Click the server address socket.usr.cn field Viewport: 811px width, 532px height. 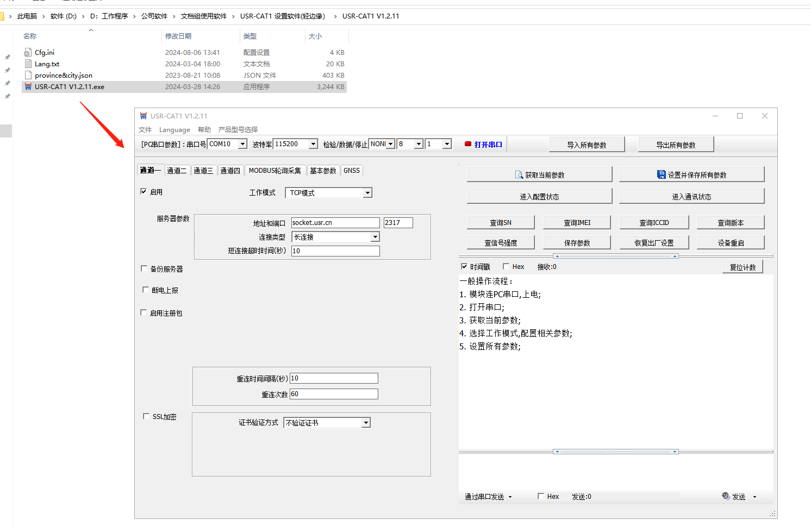tap(335, 223)
